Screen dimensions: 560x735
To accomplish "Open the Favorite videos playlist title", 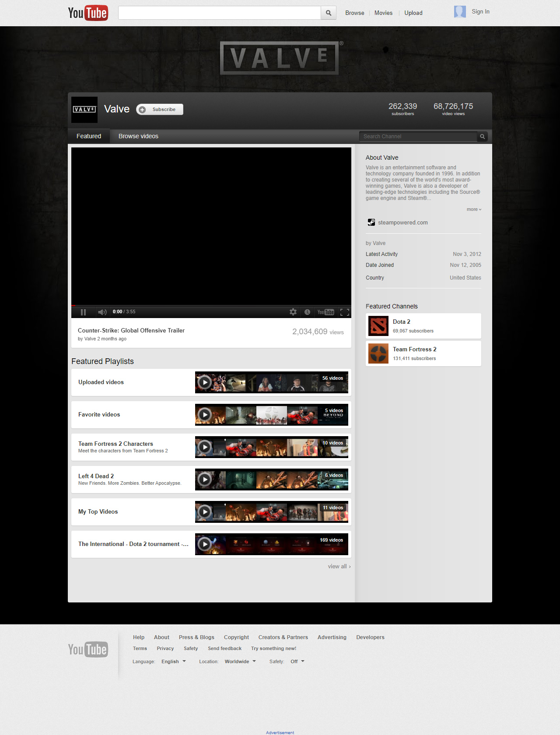I will coord(99,414).
